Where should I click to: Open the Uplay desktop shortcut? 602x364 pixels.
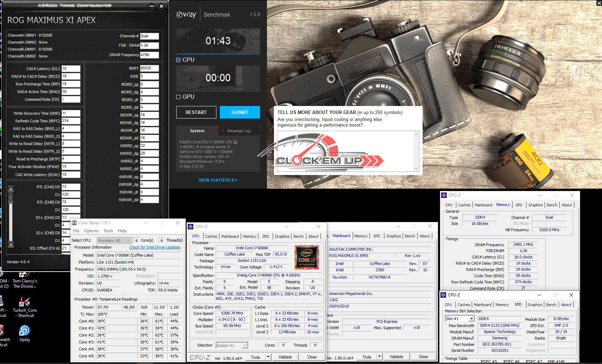[24, 331]
